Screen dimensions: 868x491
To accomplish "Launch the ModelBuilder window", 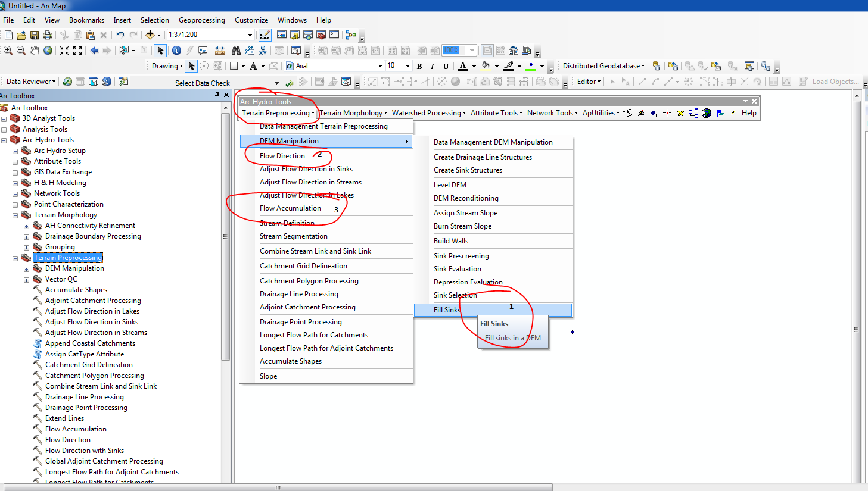I will [351, 35].
